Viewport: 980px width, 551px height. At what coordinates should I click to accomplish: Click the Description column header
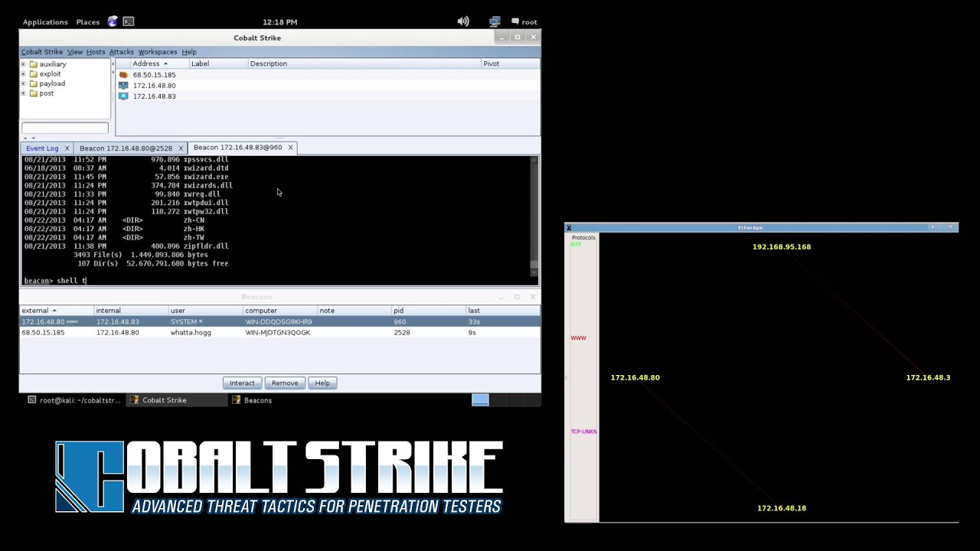coord(364,64)
